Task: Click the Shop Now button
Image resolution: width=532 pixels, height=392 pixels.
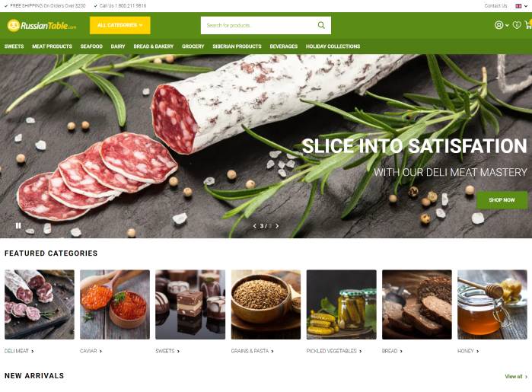Action: pyautogui.click(x=502, y=200)
